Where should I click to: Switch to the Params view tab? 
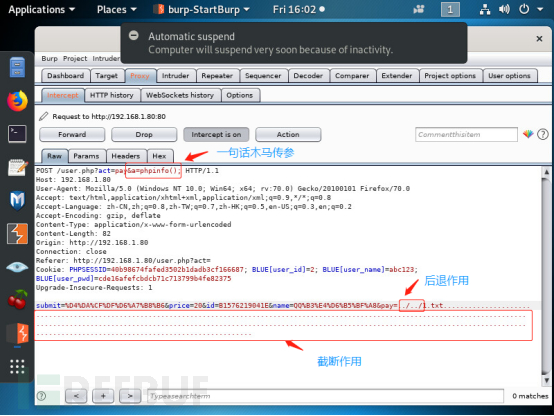(x=86, y=156)
